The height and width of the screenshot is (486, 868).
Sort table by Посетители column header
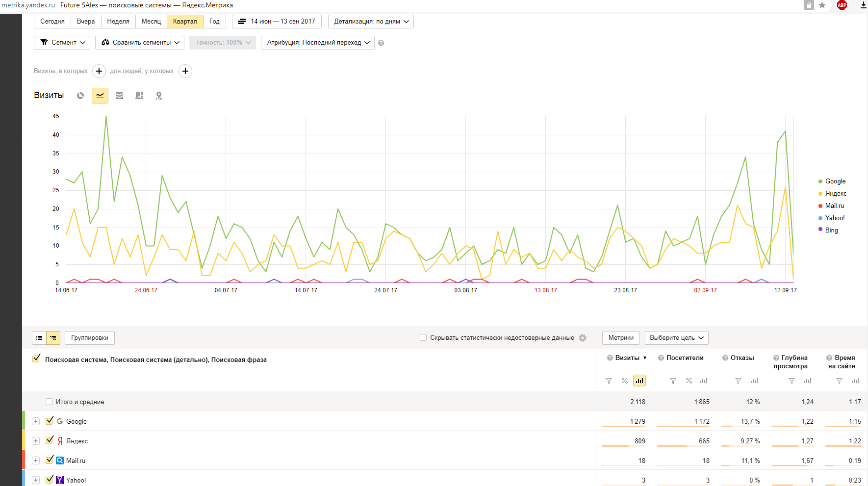[685, 358]
